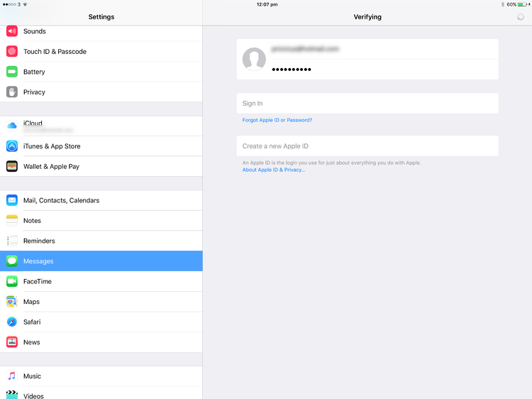Tap the App Store icon
532x399 pixels.
(12, 146)
